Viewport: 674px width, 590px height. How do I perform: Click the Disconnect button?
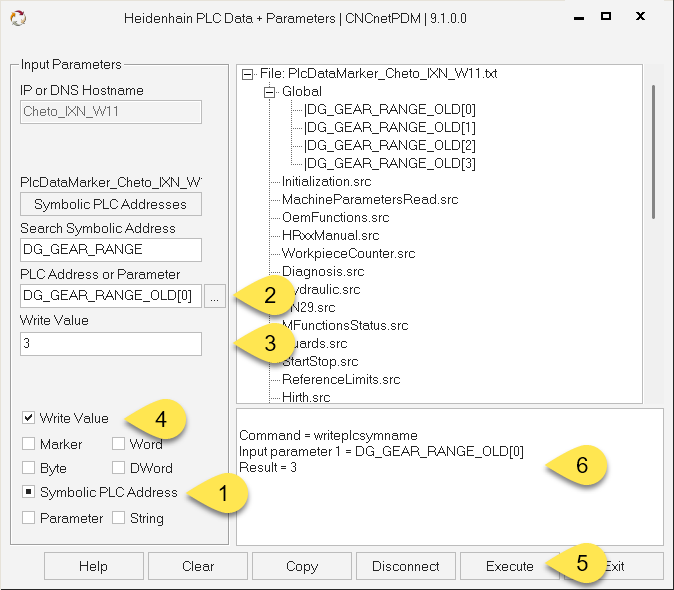[406, 566]
